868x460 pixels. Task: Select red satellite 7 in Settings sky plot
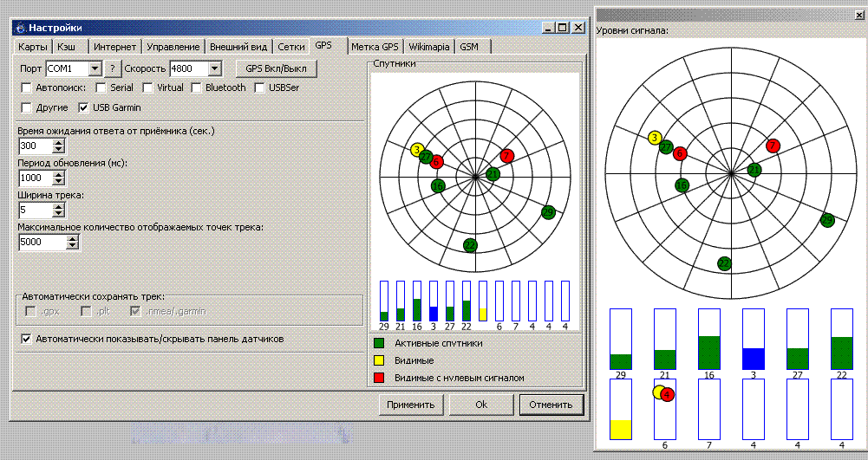coord(507,156)
